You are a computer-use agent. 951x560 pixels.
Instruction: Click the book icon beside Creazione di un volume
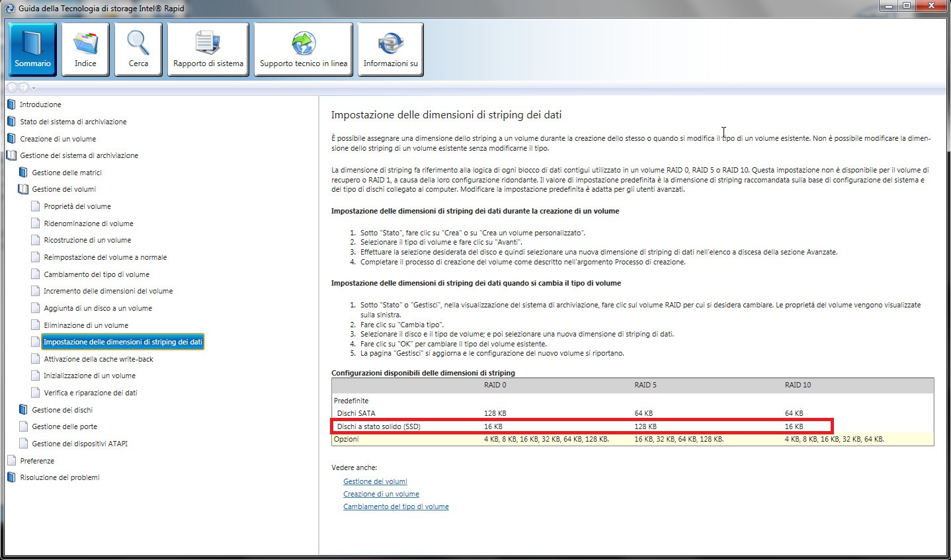pos(11,139)
